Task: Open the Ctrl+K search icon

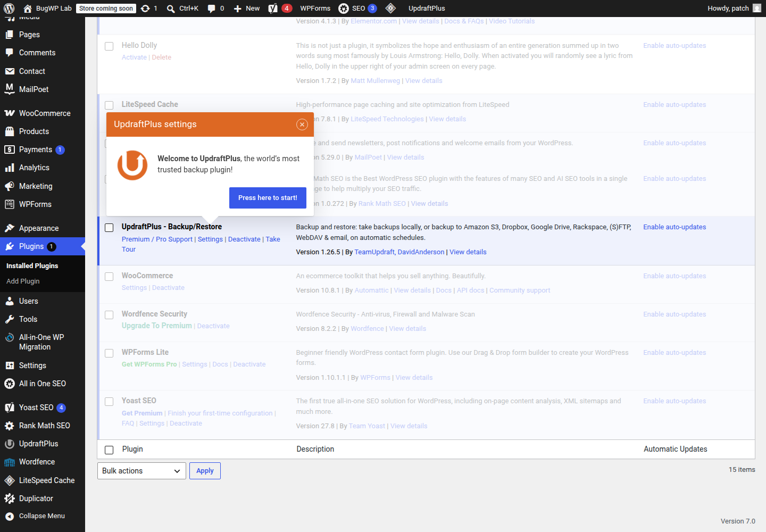Action: tap(171, 9)
